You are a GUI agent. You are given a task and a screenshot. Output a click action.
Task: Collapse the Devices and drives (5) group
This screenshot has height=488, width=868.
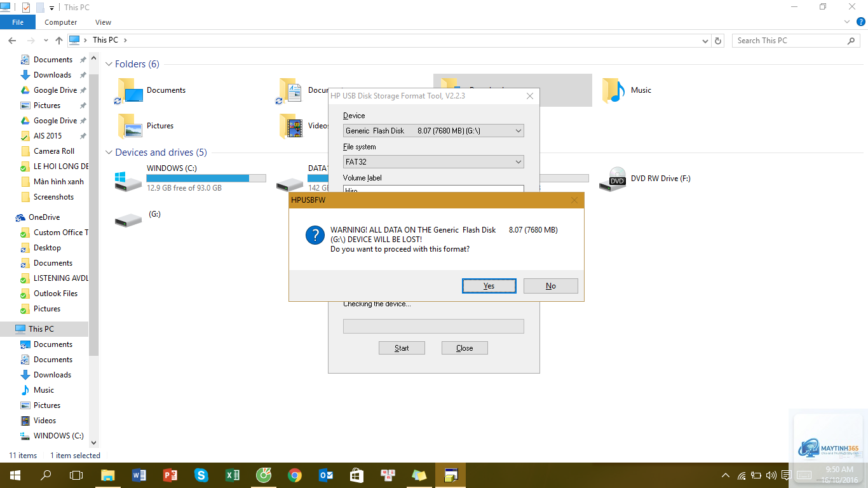click(109, 152)
